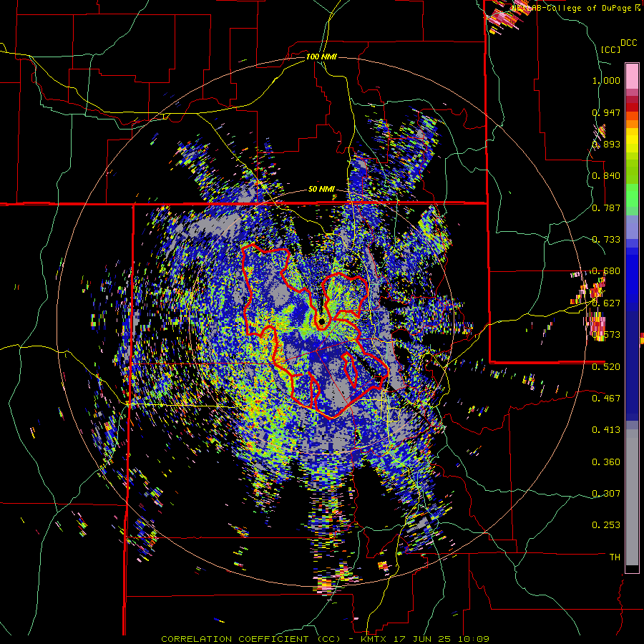Image resolution: width=644 pixels, height=644 pixels.
Task: Pick the gray legend band near 0.307
Action: coord(632,497)
